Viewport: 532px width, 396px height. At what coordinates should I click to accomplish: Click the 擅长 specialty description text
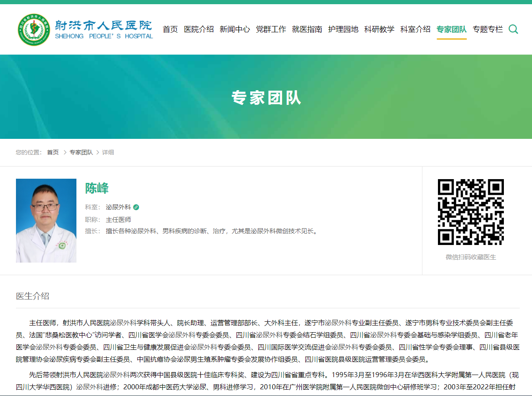(x=212, y=231)
